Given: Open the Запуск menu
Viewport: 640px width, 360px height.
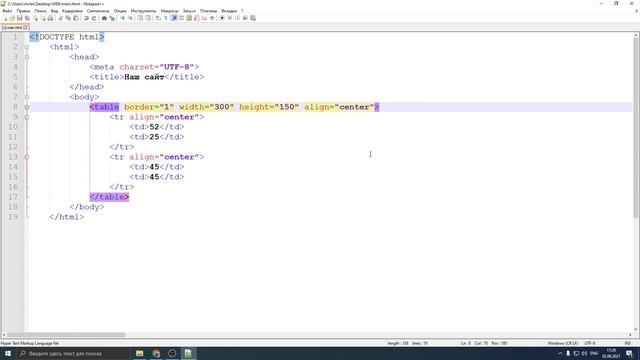Looking at the screenshot, I should pyautogui.click(x=189, y=11).
